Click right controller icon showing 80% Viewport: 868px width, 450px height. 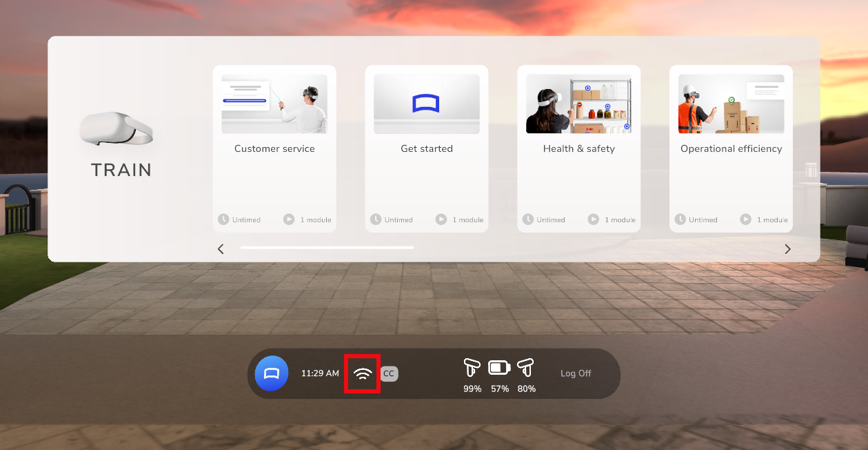point(526,367)
